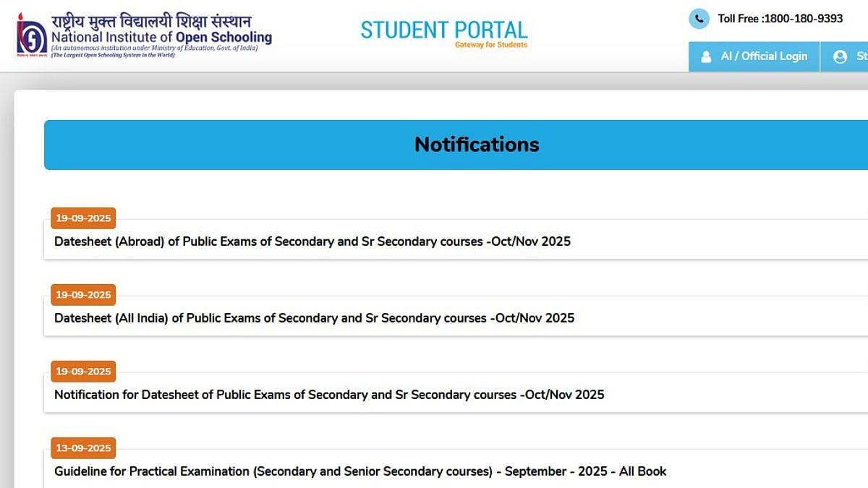Click the NIOS logo emblem
The width and height of the screenshot is (868, 488).
click(31, 35)
